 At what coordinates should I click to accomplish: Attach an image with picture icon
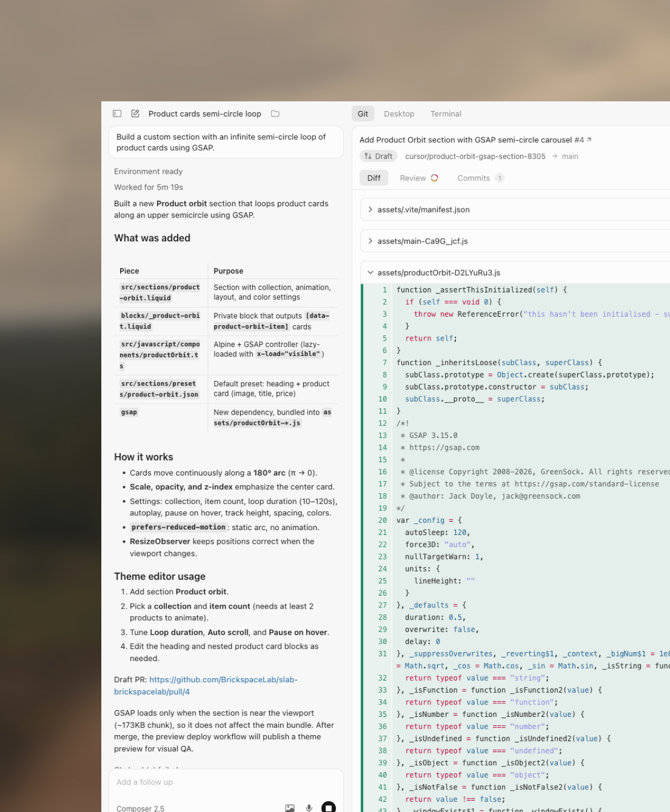(290, 808)
